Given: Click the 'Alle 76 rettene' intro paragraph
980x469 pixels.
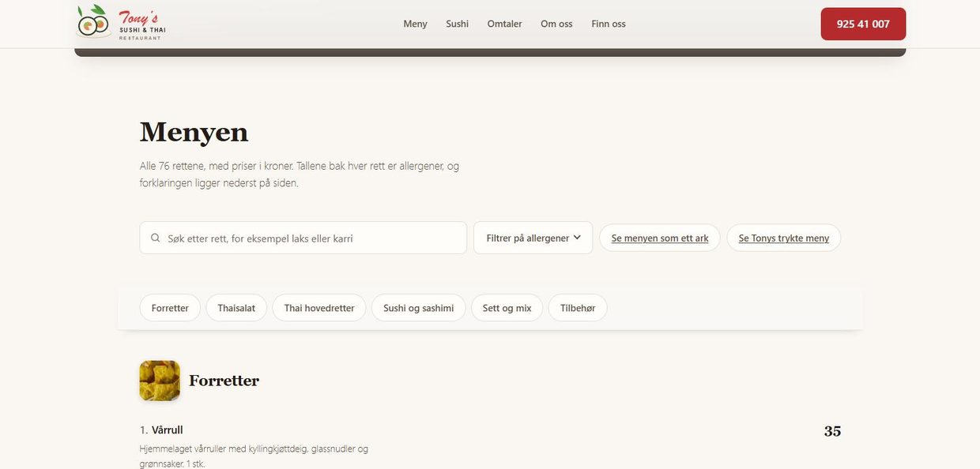Looking at the screenshot, I should pos(300,174).
